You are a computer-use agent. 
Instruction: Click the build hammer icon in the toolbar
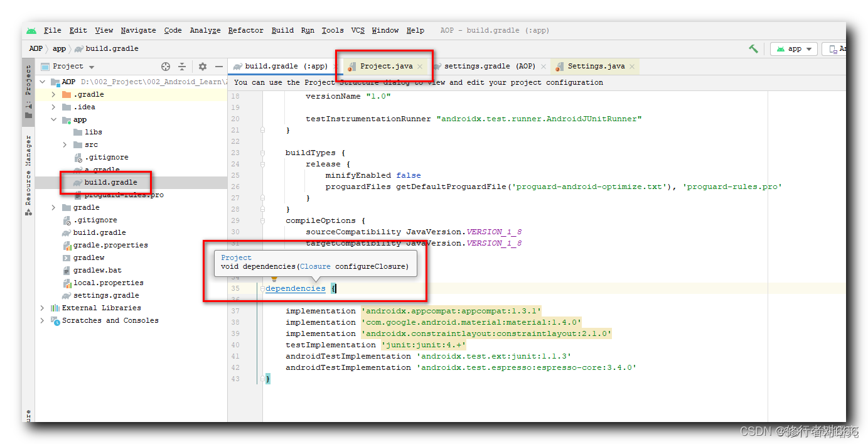[x=753, y=48]
